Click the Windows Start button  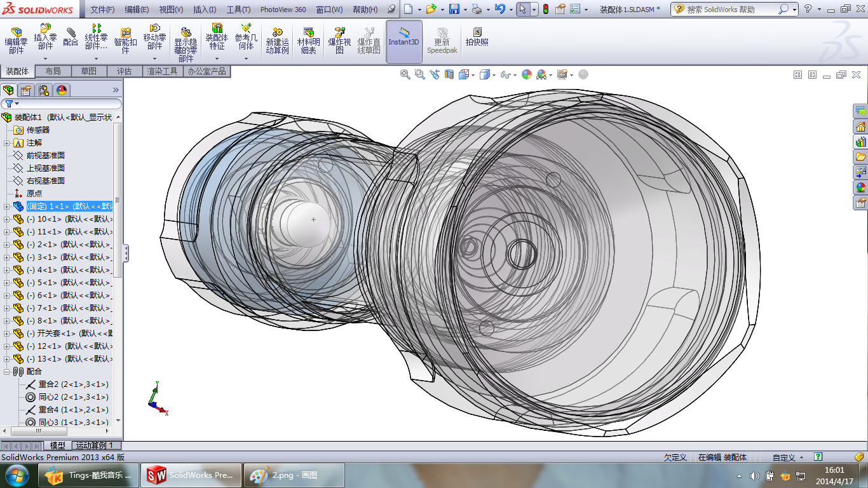click(x=17, y=475)
